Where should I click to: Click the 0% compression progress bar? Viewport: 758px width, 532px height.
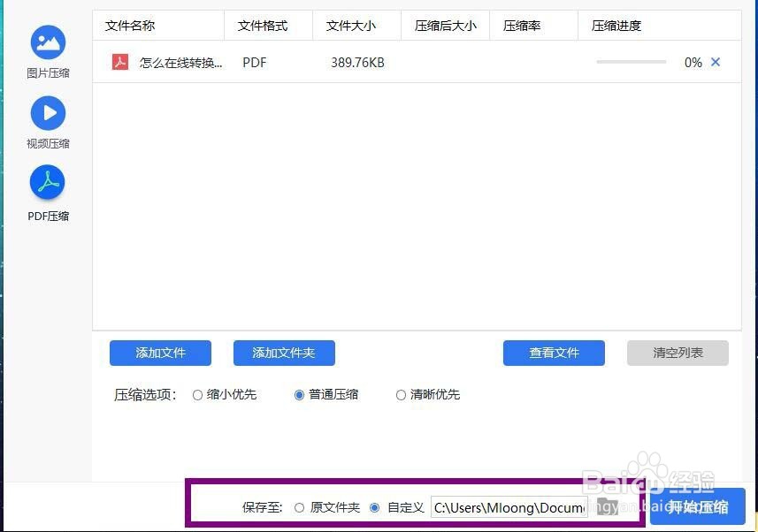coord(632,62)
